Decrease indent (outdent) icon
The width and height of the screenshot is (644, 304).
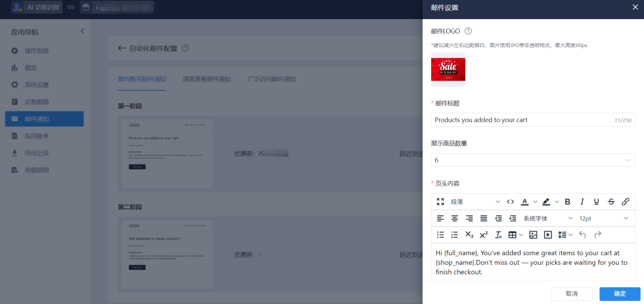[498, 219]
